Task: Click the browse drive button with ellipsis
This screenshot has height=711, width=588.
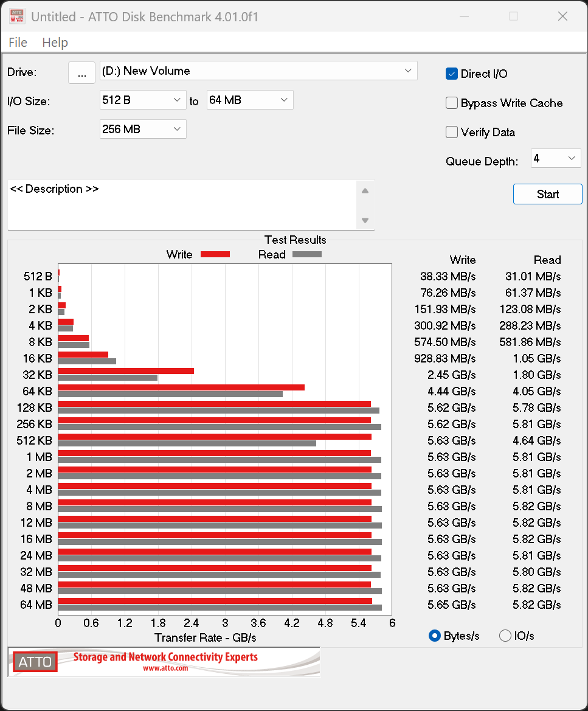Action: [81, 72]
